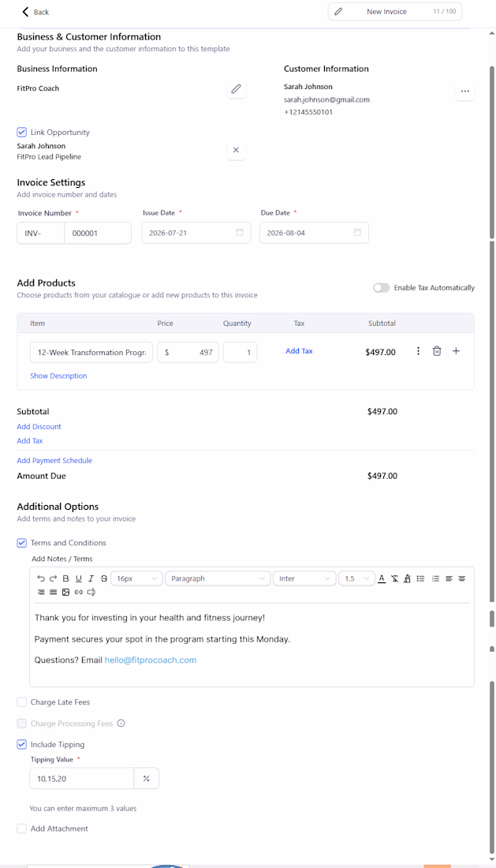This screenshot has height=868, width=496.
Task: Click the 12-Week Transformation item field
Action: (x=91, y=352)
